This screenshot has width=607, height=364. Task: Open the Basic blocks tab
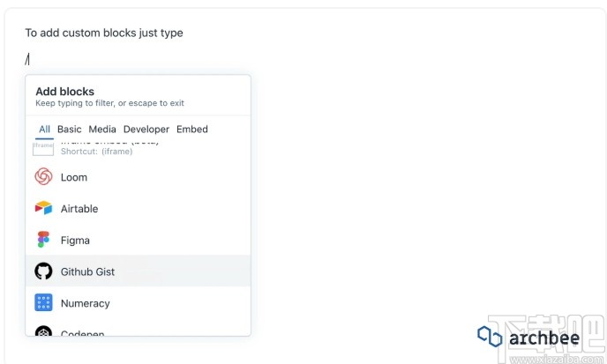(69, 130)
